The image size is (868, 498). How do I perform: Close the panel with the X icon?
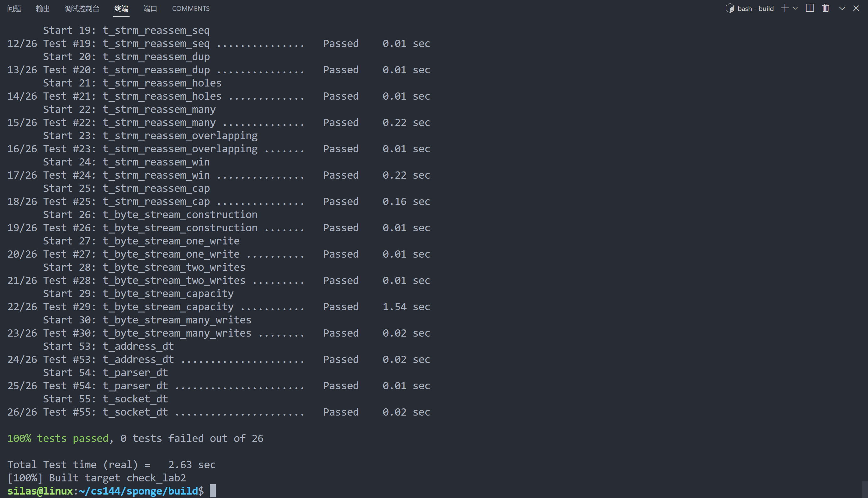[x=856, y=8]
